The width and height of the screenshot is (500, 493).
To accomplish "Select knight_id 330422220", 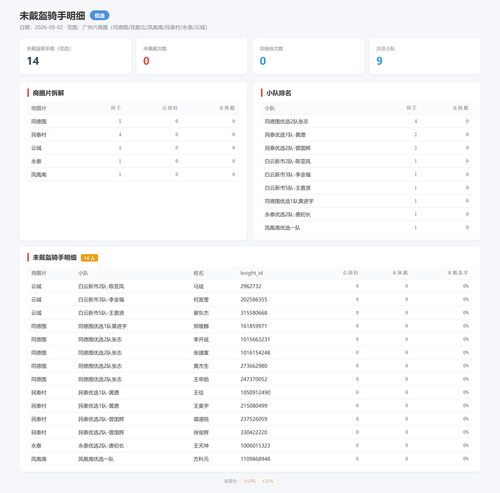I will [254, 432].
